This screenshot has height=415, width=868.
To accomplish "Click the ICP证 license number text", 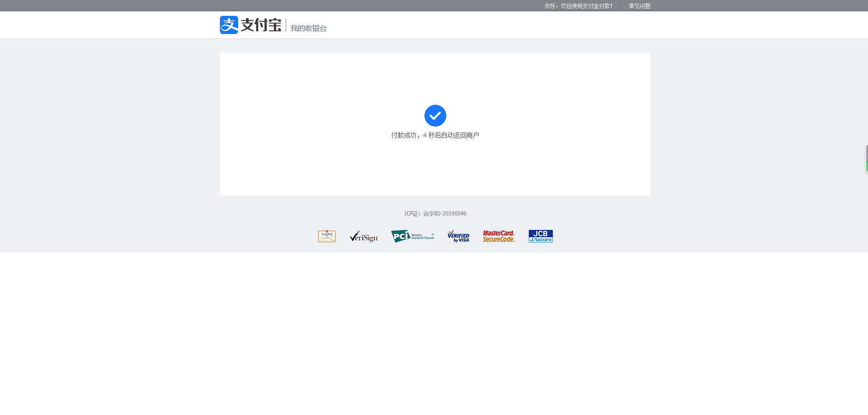I will [x=435, y=214].
